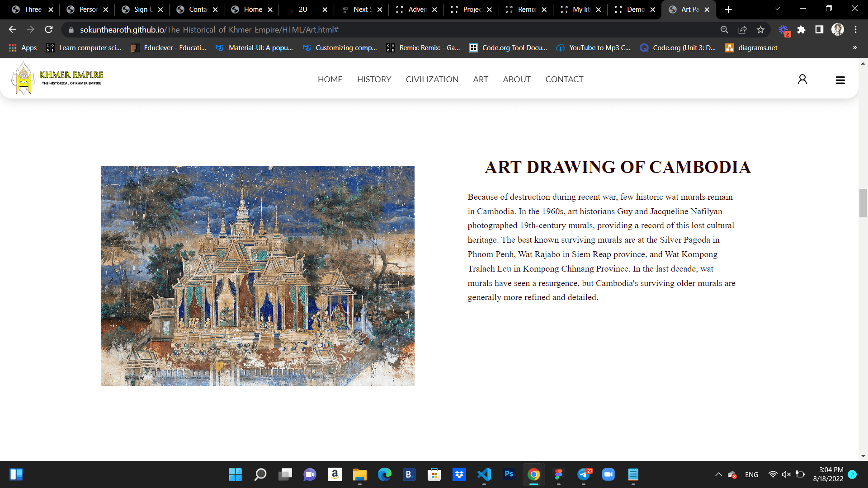Select ART in the navigation bar
Screen dimensions: 868x488
[481, 80]
